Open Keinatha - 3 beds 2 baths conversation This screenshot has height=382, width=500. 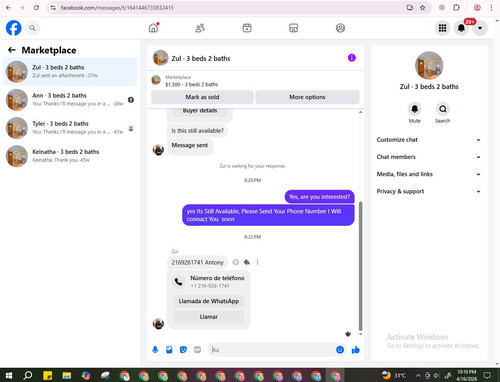[70, 156]
